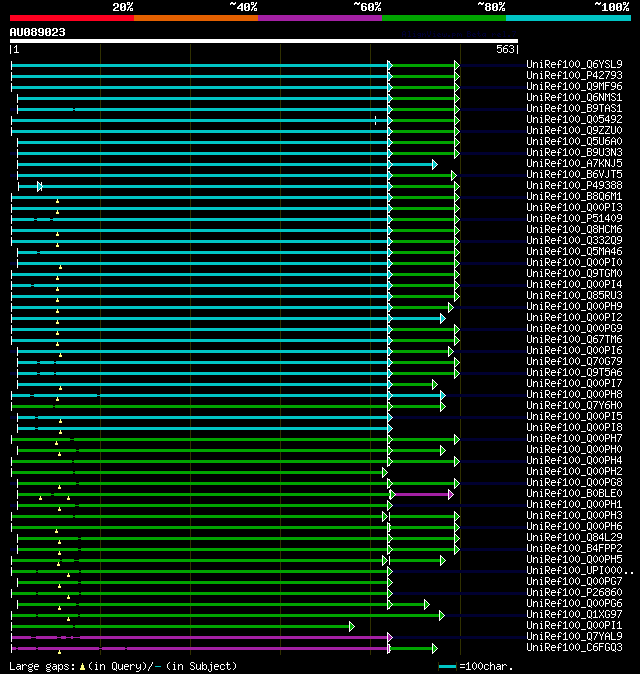Select the query name AU089023
This screenshot has height=674, width=640.
37,32
